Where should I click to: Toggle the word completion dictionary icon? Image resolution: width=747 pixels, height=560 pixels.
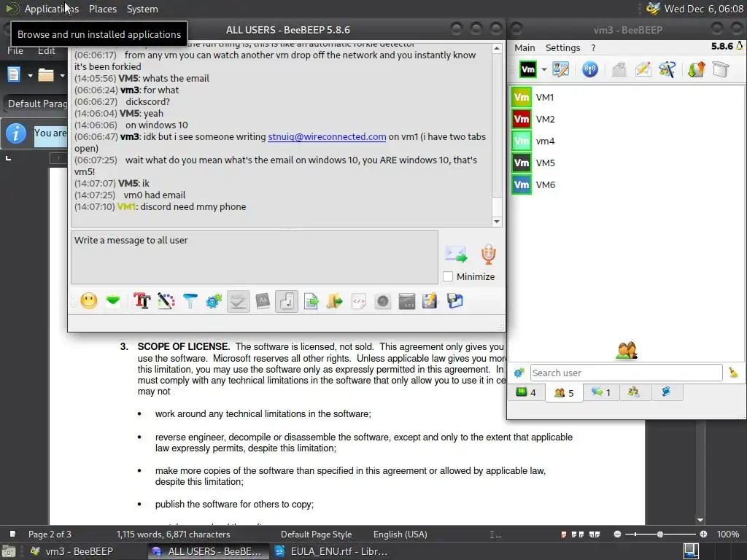(263, 301)
